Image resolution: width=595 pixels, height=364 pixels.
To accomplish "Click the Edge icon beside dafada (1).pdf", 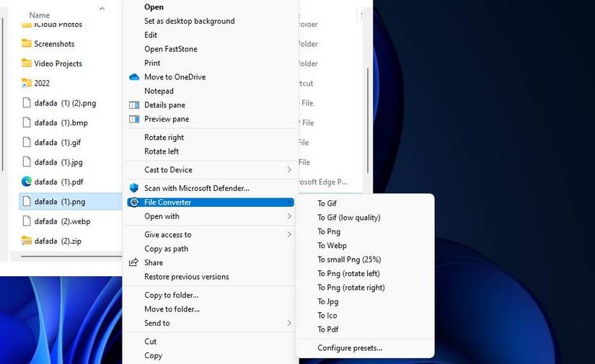I will click(x=26, y=182).
